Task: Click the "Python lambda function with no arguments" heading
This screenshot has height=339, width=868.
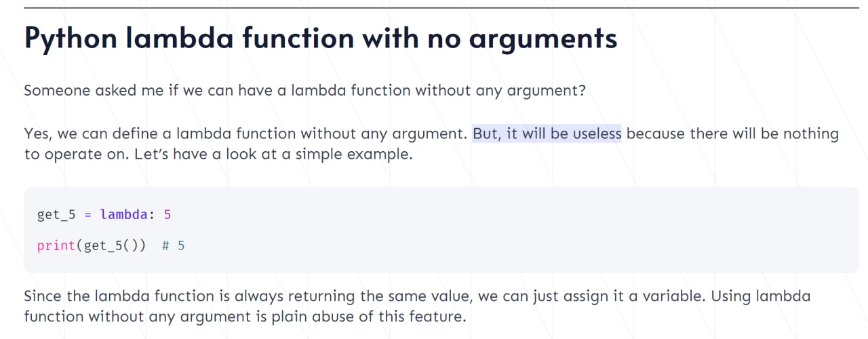Action: [321, 38]
